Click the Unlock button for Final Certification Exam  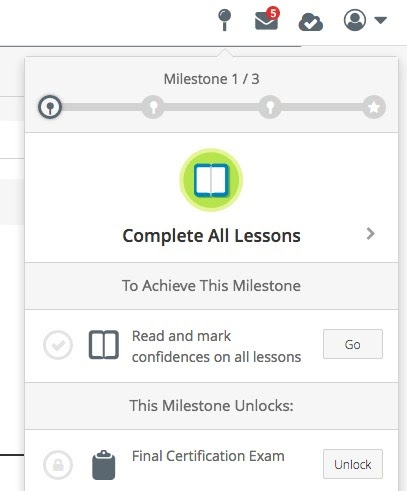tap(353, 464)
